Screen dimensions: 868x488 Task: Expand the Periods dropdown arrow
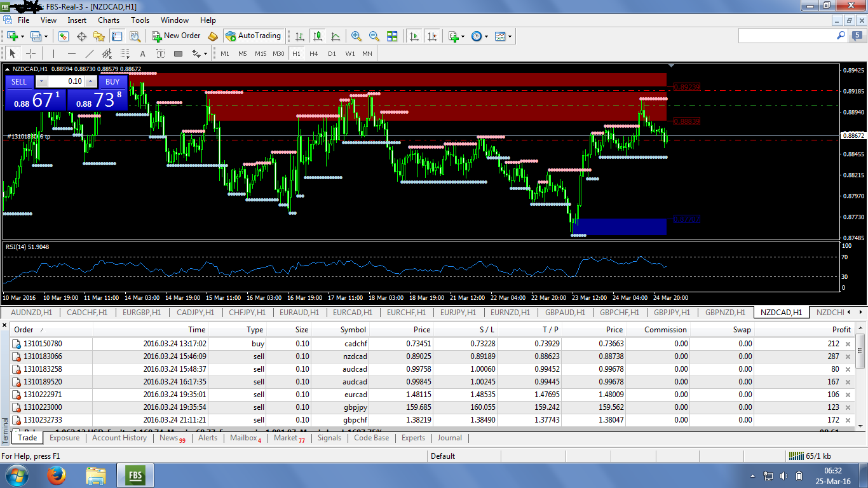coord(486,36)
